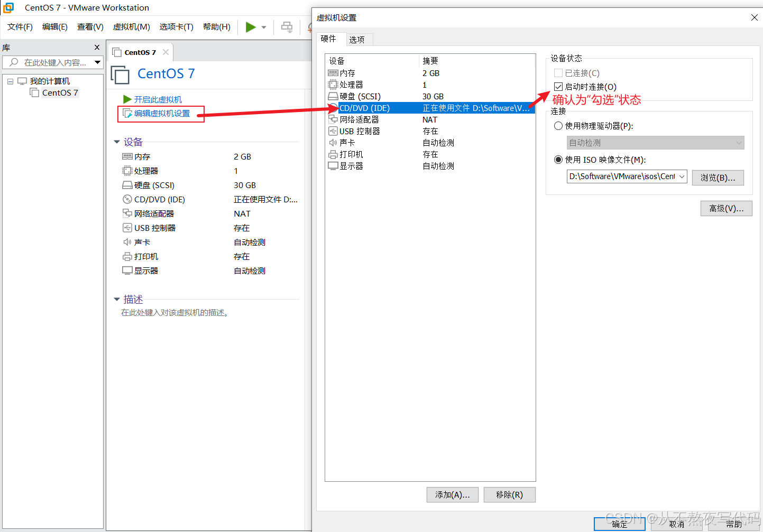
Task: Click memory icon in settings dialog hardware list
Action: 333,73
